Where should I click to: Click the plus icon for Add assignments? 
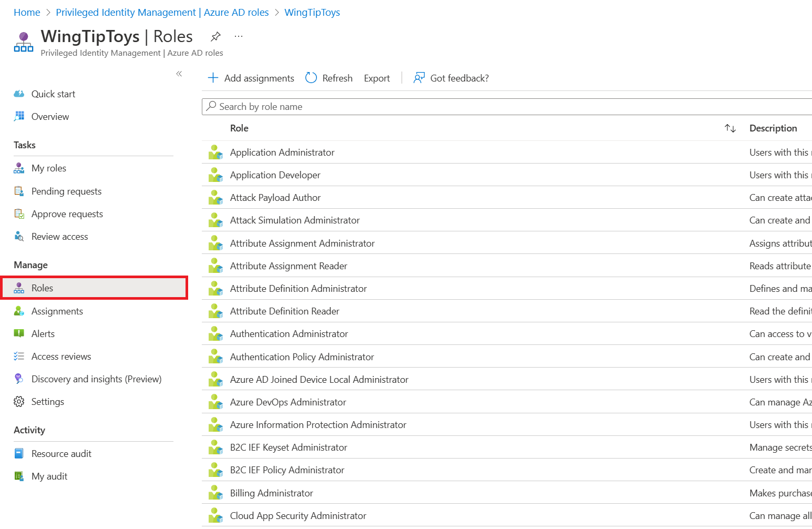[213, 78]
